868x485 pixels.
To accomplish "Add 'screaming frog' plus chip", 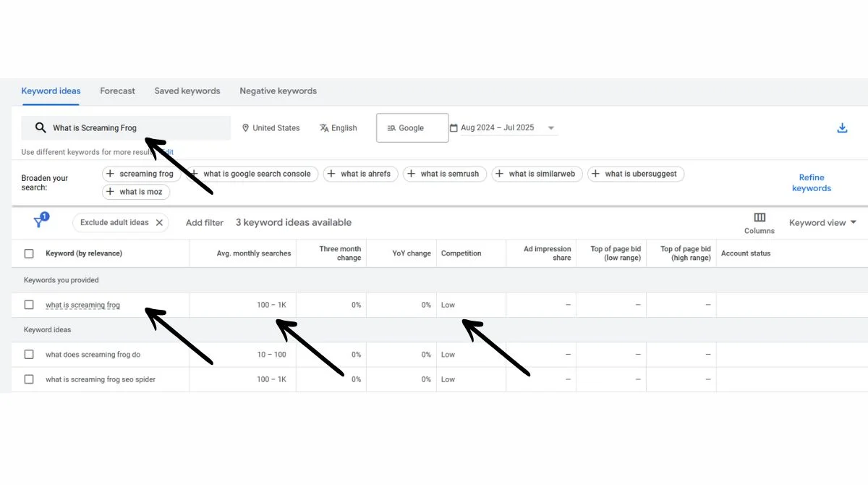I will 140,174.
